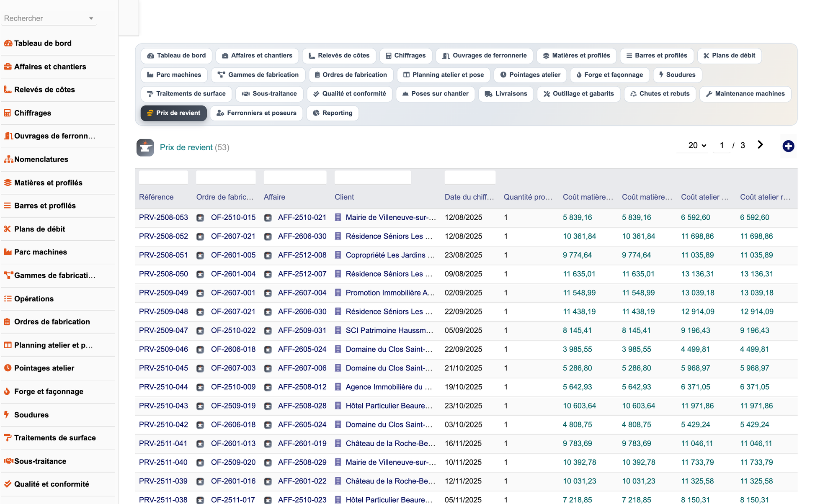Click the Affaire column header

[x=274, y=197]
